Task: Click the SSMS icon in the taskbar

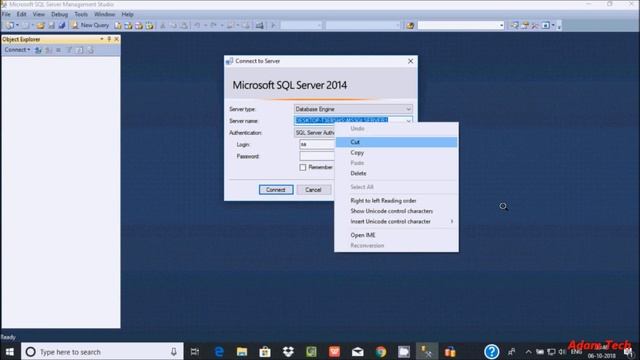Action: (427, 352)
